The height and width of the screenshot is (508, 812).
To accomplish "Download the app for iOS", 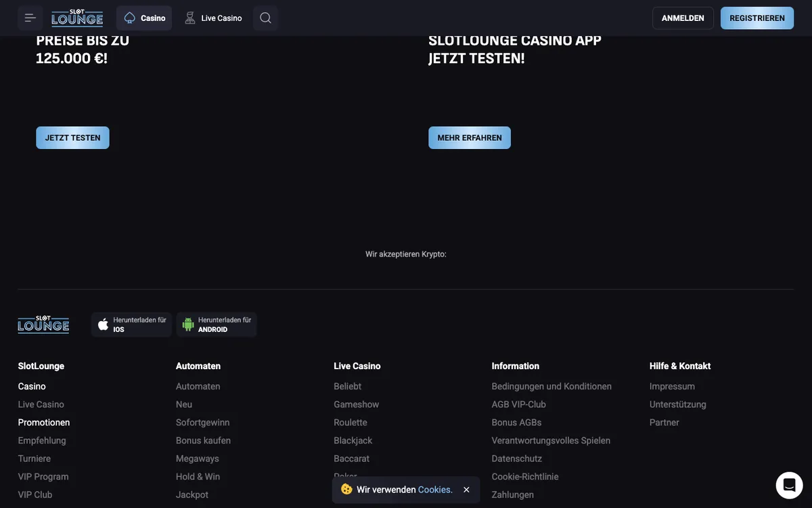I will click(131, 324).
